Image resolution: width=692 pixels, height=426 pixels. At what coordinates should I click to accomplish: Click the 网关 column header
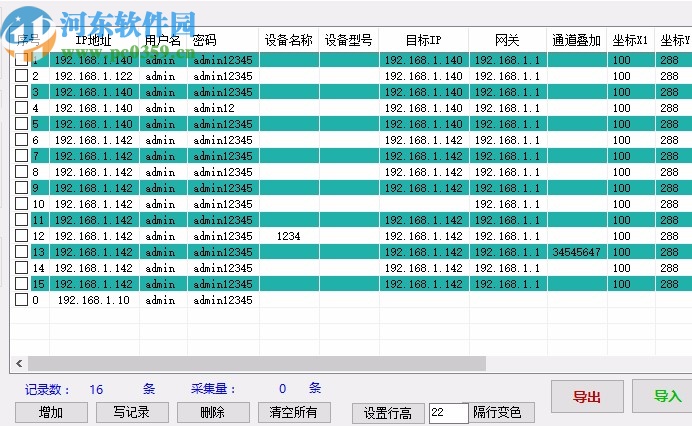pos(508,40)
